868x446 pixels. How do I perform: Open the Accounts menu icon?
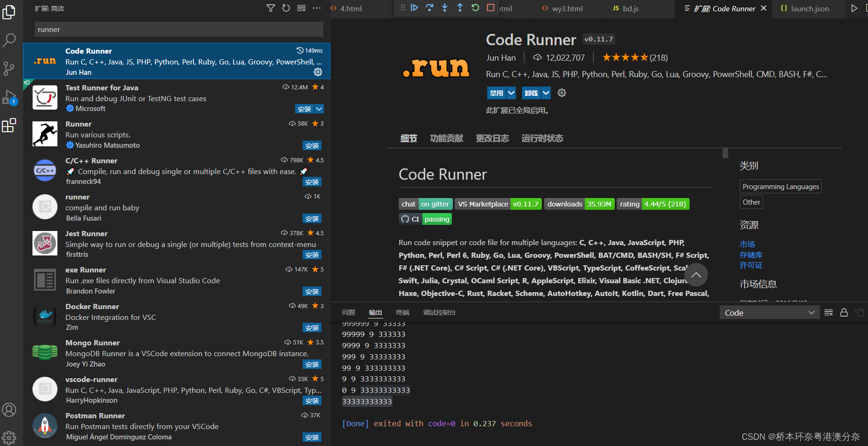pos(9,410)
